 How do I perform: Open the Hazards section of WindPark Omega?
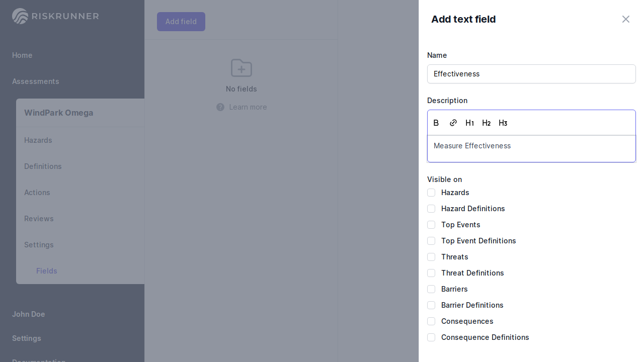click(x=38, y=140)
